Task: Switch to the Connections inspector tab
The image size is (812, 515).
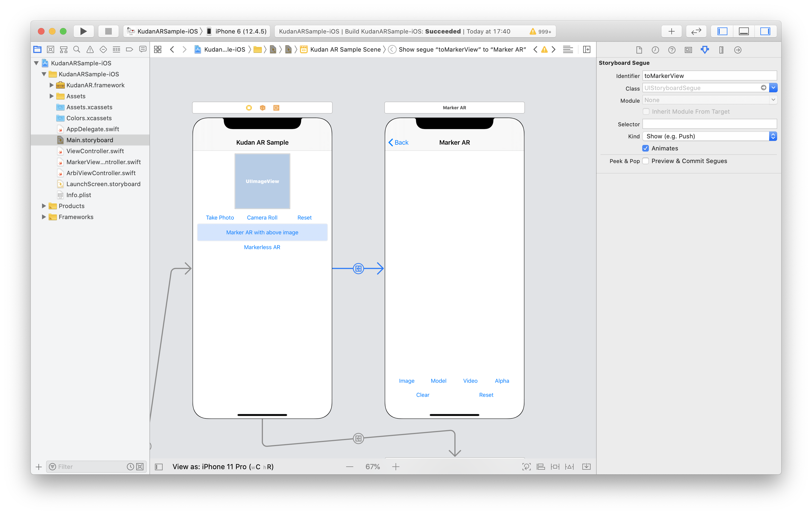Action: pyautogui.click(x=738, y=50)
